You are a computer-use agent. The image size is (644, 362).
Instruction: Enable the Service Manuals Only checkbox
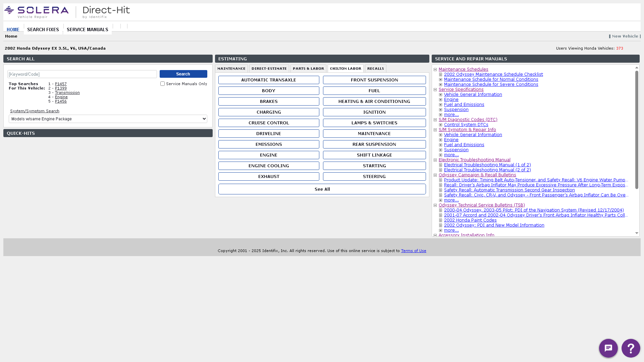(x=162, y=83)
